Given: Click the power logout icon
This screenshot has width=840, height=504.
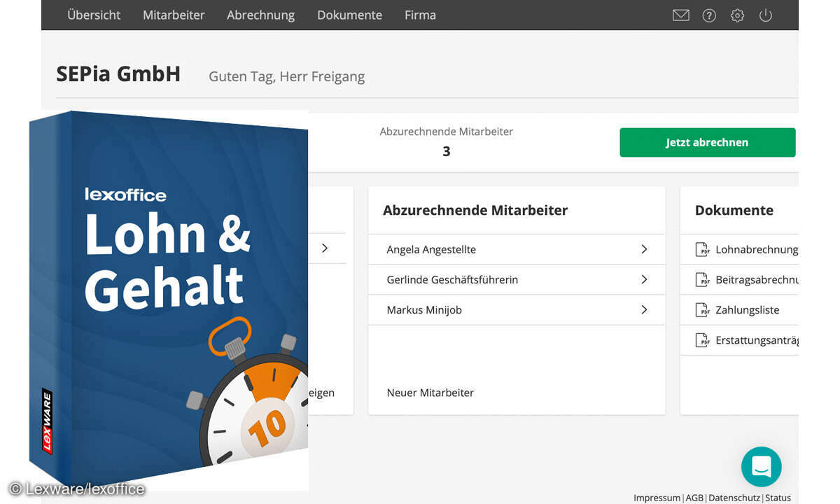Looking at the screenshot, I should click(x=766, y=15).
